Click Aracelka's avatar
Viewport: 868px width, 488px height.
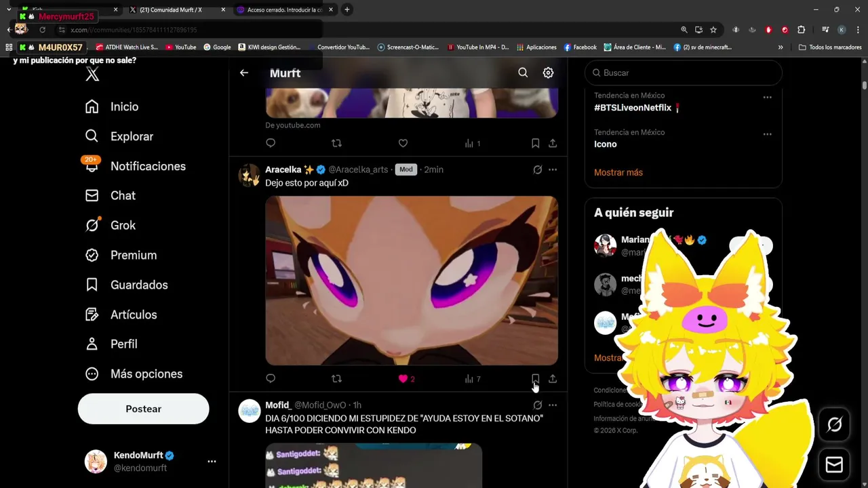click(250, 175)
